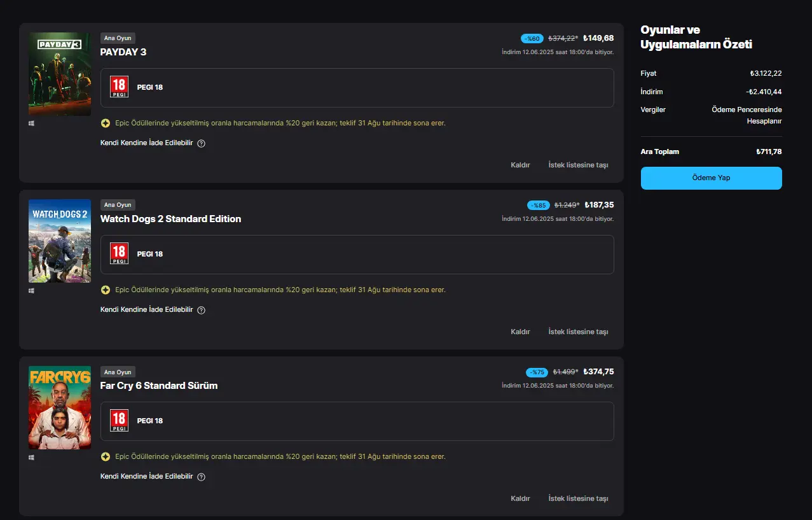Open the Watch Dogs 2 Standard Edition title link

coord(170,219)
